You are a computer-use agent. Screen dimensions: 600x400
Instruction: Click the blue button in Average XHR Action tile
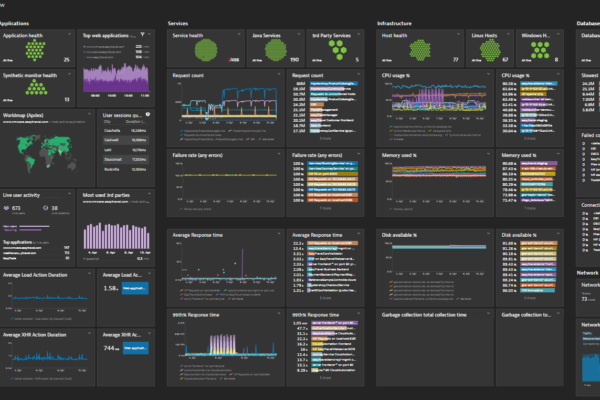135,347
